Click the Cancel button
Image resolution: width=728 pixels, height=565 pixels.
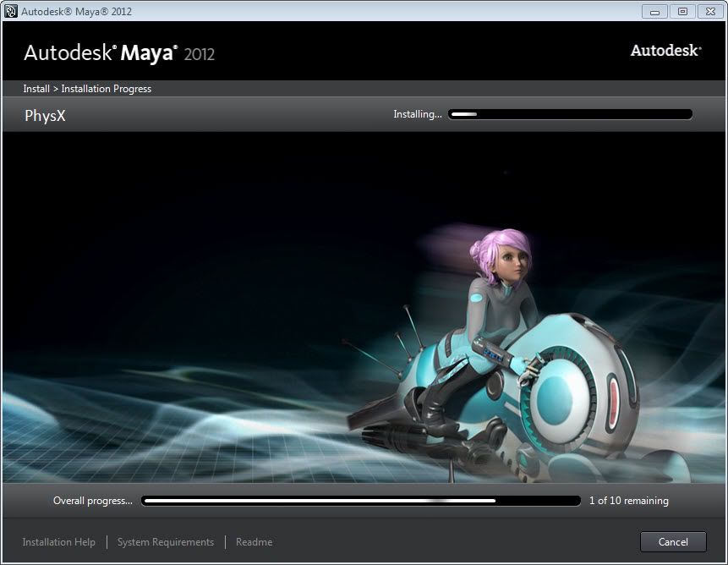673,541
